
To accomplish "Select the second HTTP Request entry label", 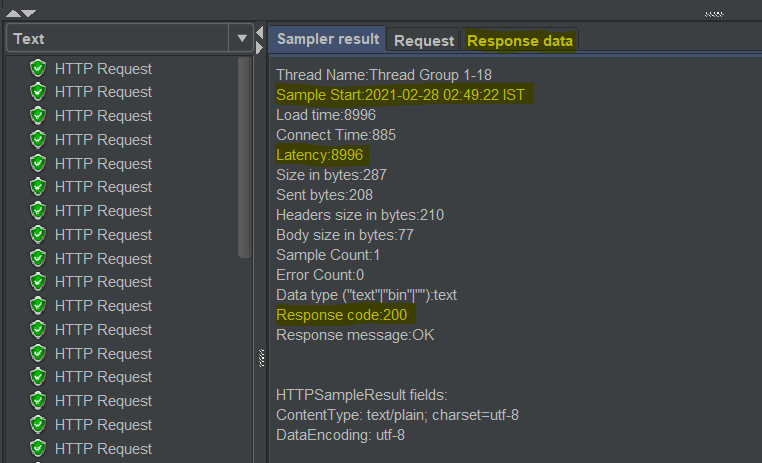I will pos(103,92).
